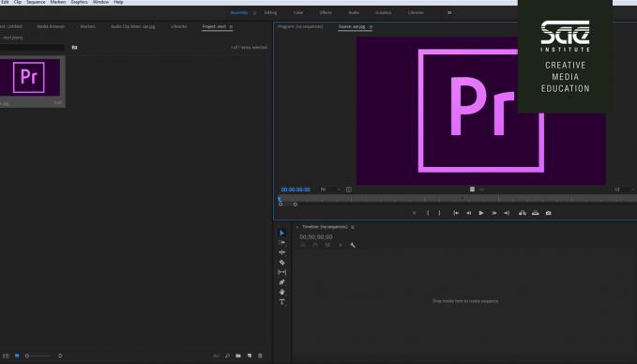The image size is (637, 364).
Task: Open the playback resolution 1/2 dropdown
Action: [x=624, y=190]
